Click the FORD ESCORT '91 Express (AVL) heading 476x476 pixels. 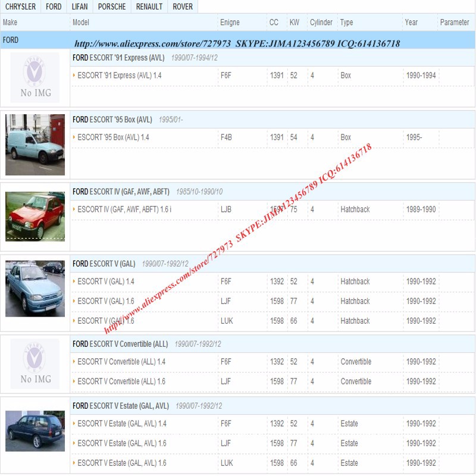click(118, 58)
